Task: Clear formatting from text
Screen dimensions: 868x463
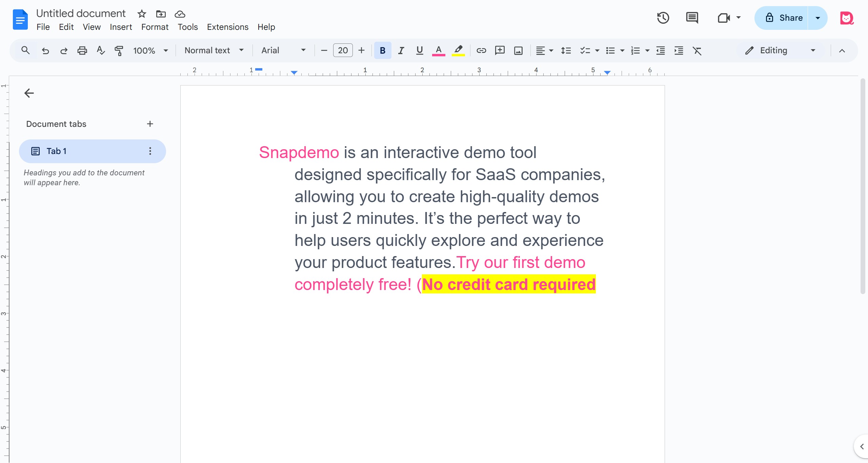Action: click(x=697, y=51)
